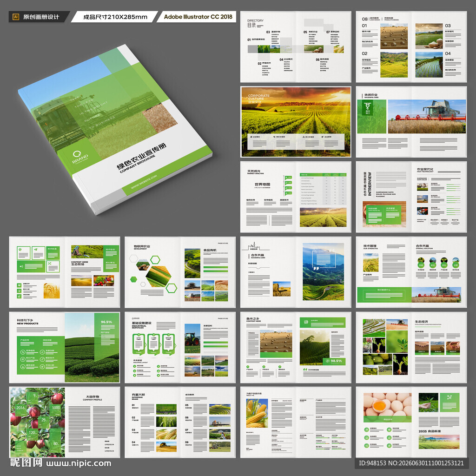Click the orange Ai icon badge

16,17
